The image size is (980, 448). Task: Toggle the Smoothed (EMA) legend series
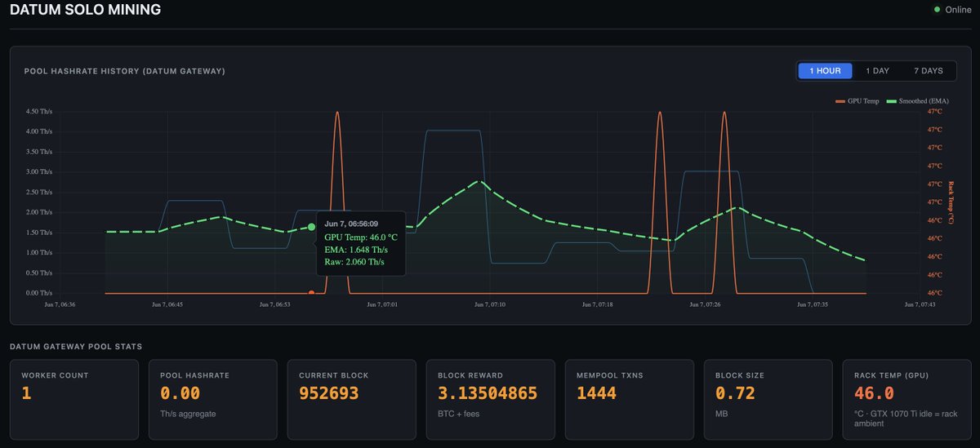pyautogui.click(x=917, y=101)
